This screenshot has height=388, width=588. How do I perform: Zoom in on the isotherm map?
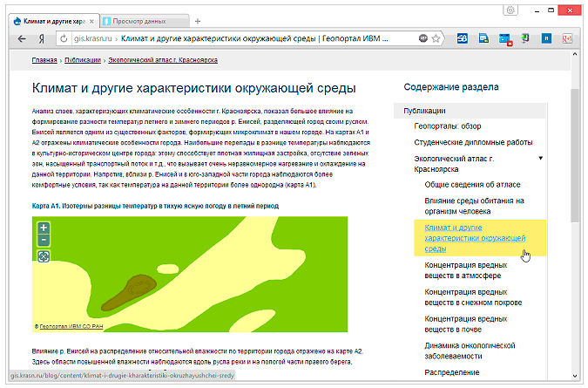click(44, 228)
